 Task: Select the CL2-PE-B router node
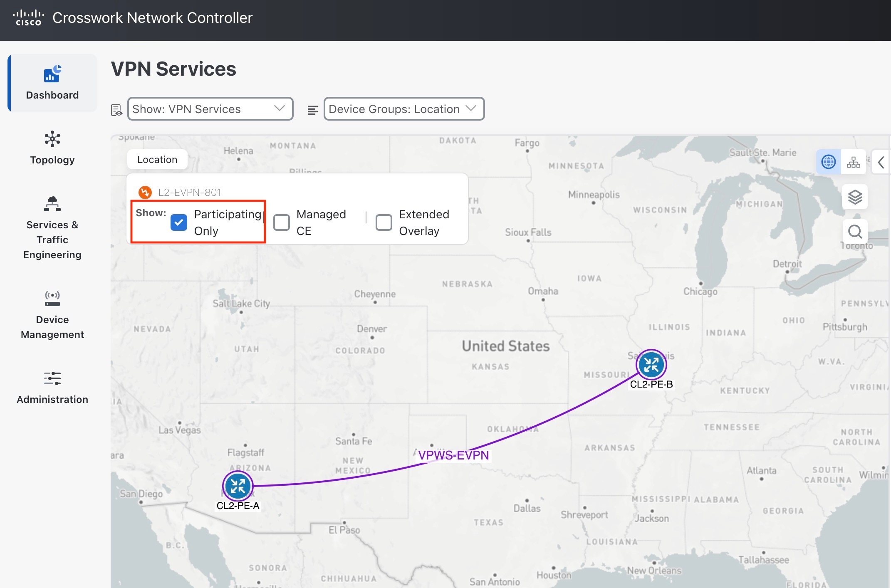651,364
